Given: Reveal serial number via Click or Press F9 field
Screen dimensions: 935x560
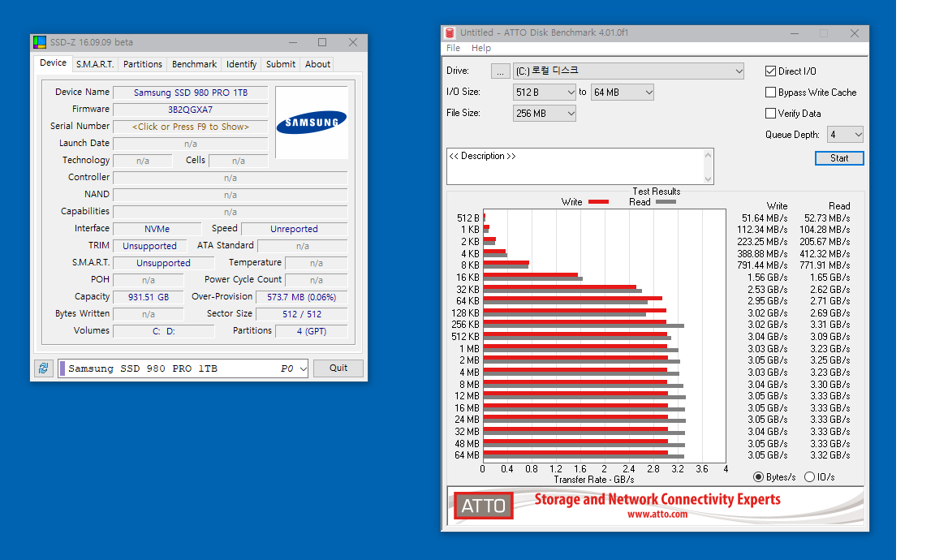Looking at the screenshot, I should 190,127.
